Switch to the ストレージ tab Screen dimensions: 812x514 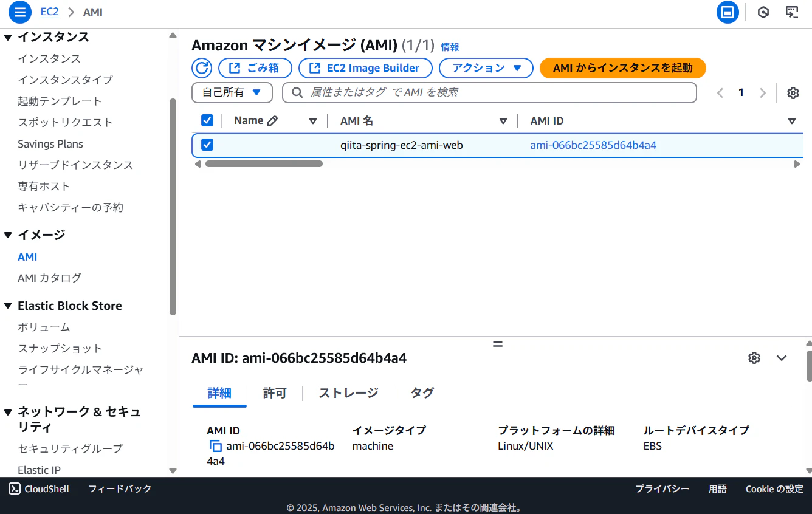click(x=348, y=393)
